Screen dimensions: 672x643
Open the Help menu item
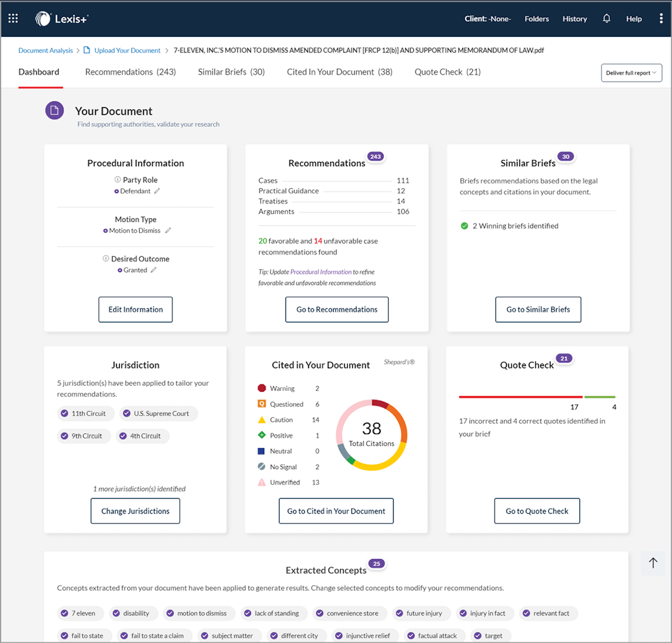tap(634, 18)
